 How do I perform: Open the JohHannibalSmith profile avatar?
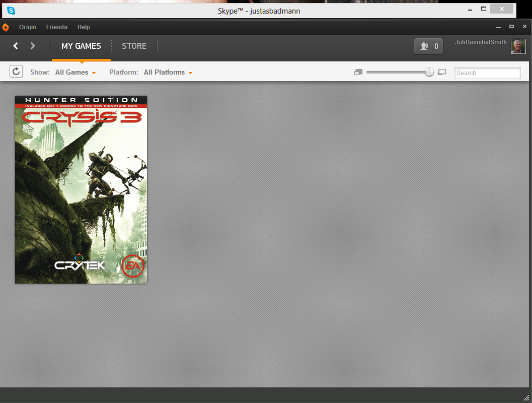coord(518,46)
